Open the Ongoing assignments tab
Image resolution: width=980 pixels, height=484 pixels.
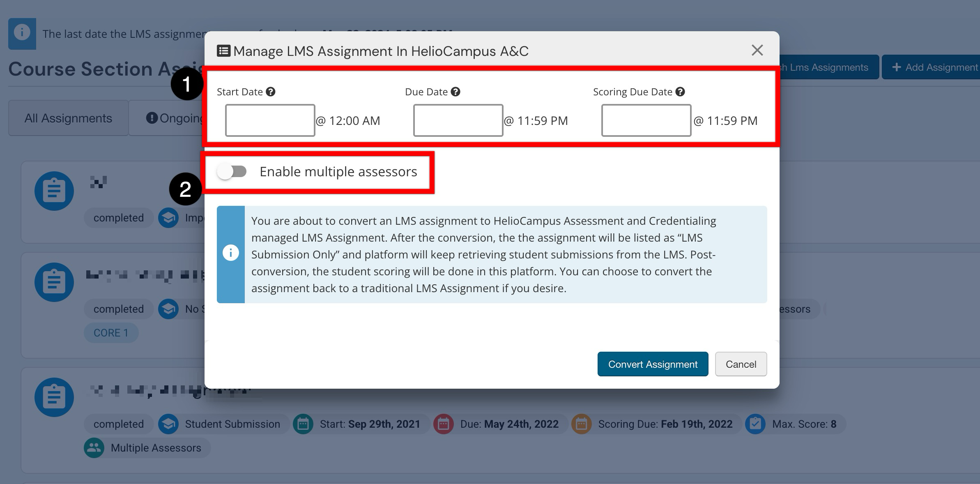[175, 118]
